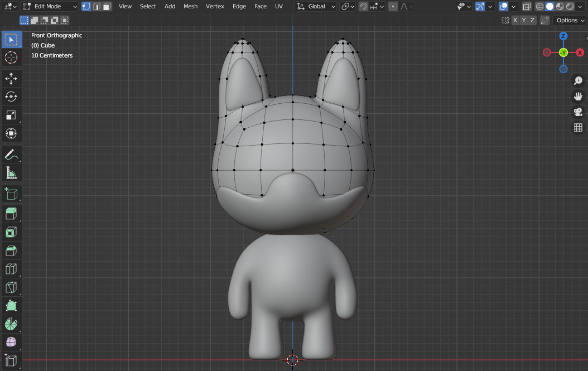Select the Move tool in the toolbar
This screenshot has width=588, height=371.
click(11, 78)
